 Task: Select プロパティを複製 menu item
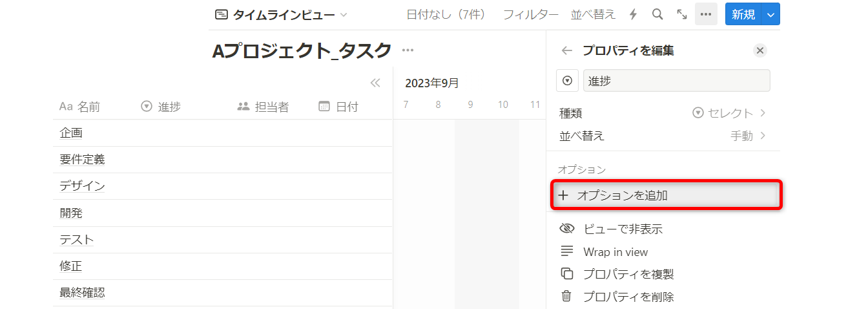coord(628,274)
